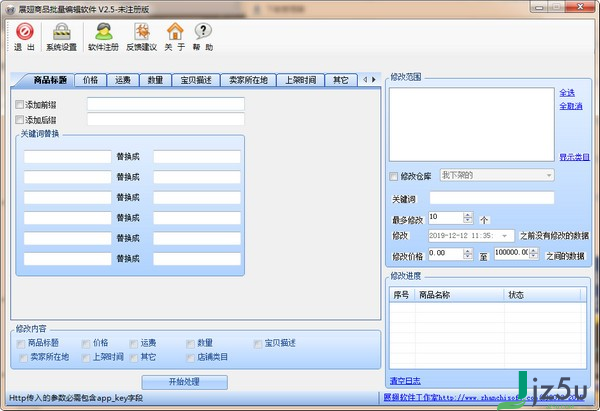Enable 添加后缀 checkbox
This screenshot has height=411, width=600.
[20, 120]
